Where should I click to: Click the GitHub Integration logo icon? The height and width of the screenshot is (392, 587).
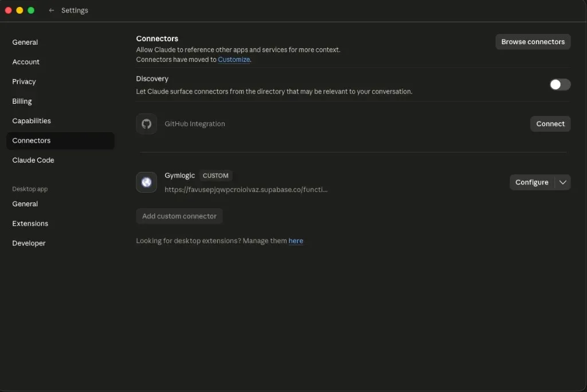146,124
